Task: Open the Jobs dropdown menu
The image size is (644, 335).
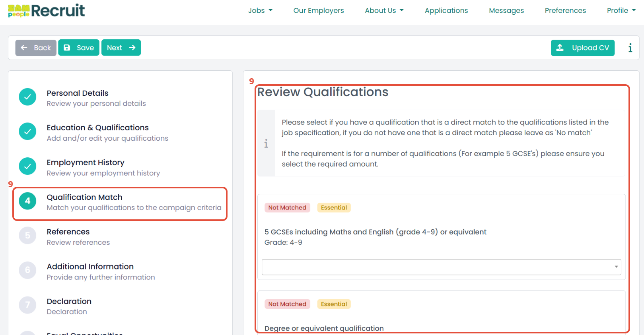Action: [260, 11]
